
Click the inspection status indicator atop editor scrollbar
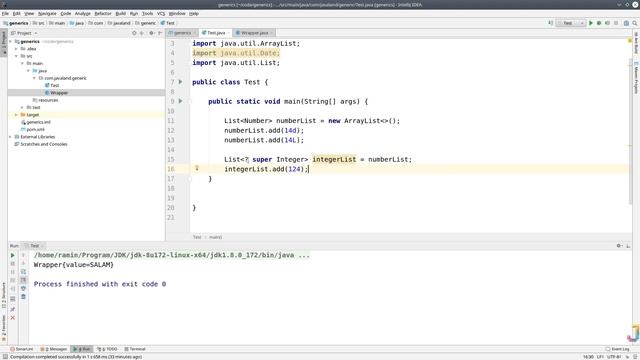click(x=630, y=40)
